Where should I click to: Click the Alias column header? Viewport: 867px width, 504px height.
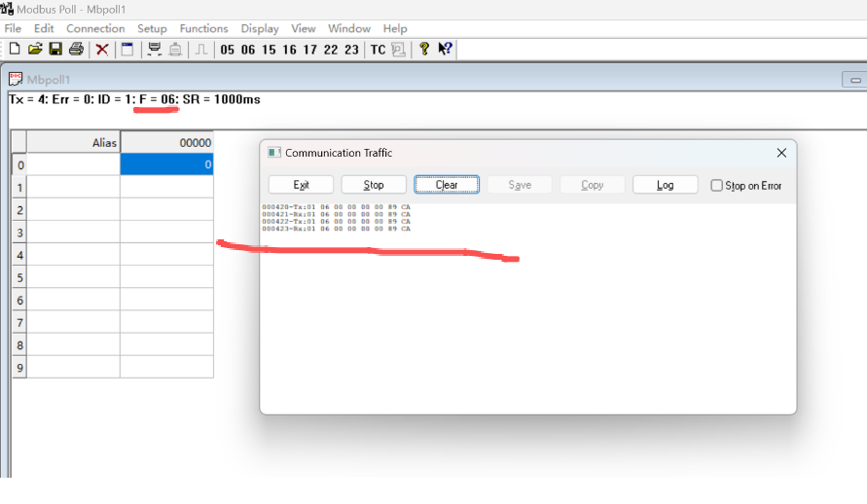[x=74, y=142]
